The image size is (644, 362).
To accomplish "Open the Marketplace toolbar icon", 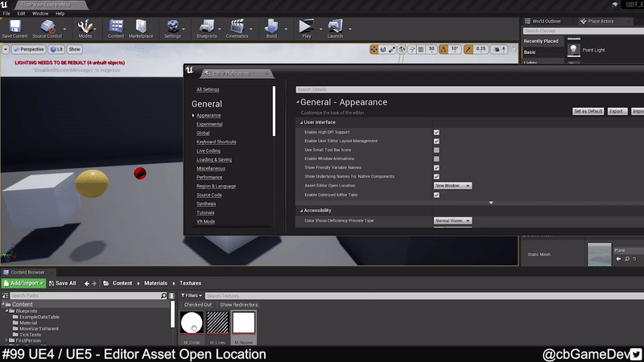I will coord(141,29).
